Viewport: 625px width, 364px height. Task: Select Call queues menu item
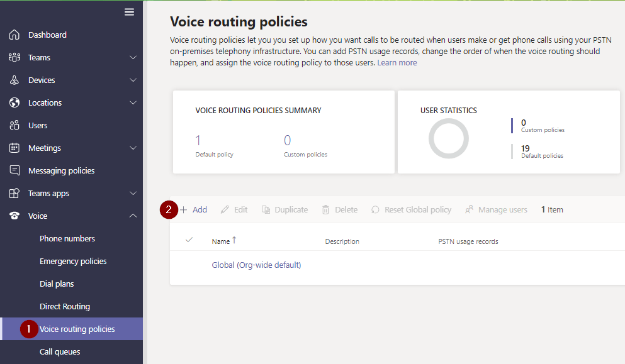60,351
